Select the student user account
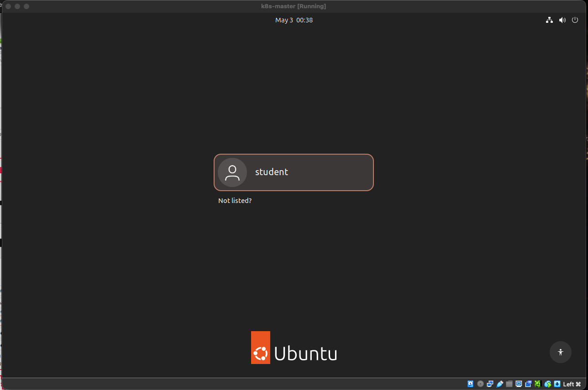This screenshot has width=588, height=390. [294, 172]
